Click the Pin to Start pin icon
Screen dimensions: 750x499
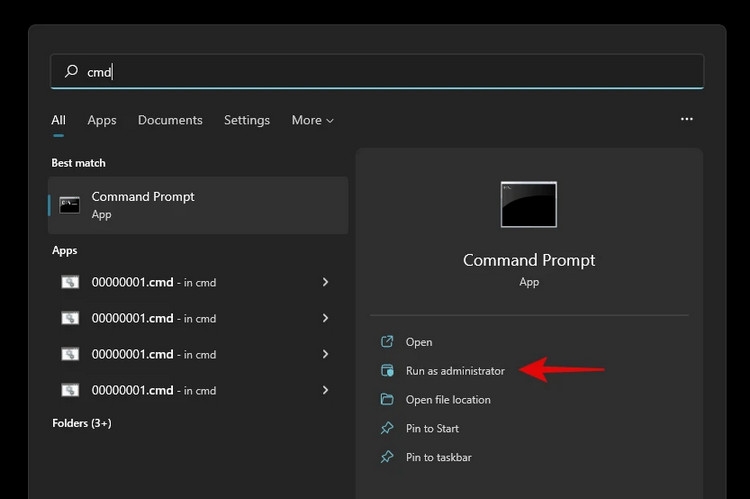[x=387, y=428]
